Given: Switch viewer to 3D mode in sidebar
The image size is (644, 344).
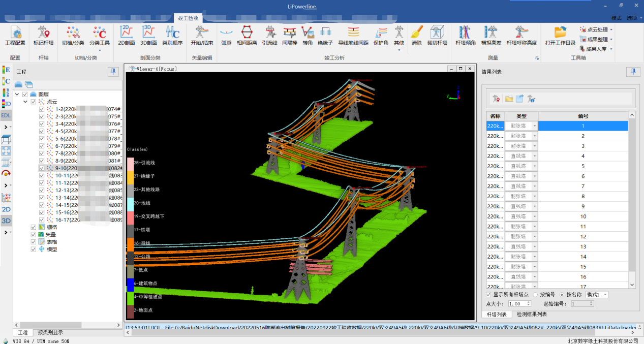Looking at the screenshot, I should point(6,221).
